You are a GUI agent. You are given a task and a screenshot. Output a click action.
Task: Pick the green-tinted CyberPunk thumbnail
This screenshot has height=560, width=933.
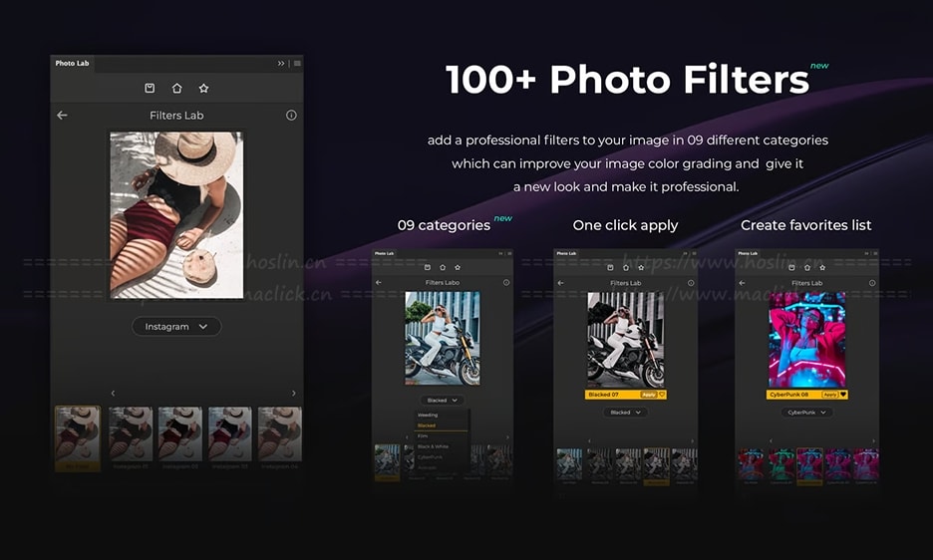pyautogui.click(x=780, y=464)
